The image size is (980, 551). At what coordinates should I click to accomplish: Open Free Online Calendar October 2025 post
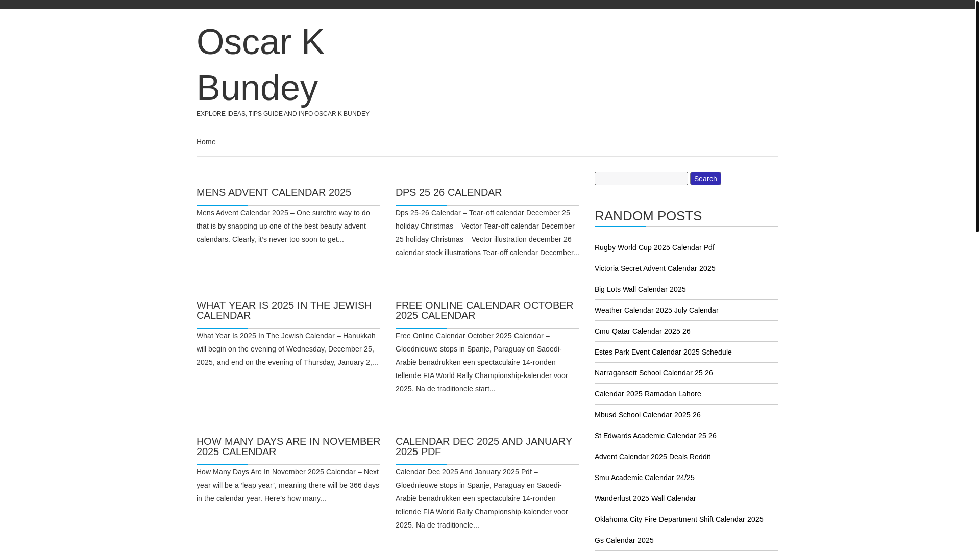coord(484,310)
